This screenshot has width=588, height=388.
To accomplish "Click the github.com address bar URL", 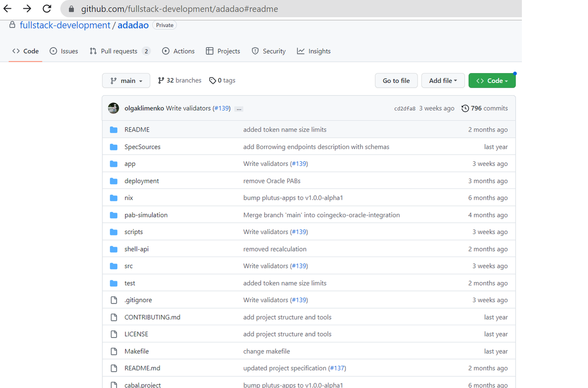I will 179,9.
